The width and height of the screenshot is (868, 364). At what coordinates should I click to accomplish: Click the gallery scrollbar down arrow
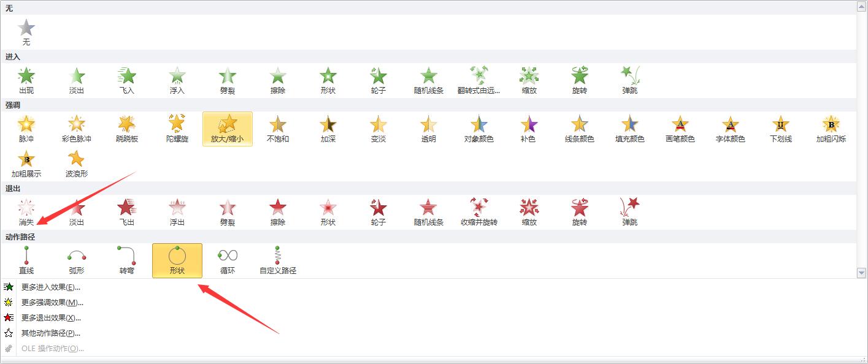862,273
